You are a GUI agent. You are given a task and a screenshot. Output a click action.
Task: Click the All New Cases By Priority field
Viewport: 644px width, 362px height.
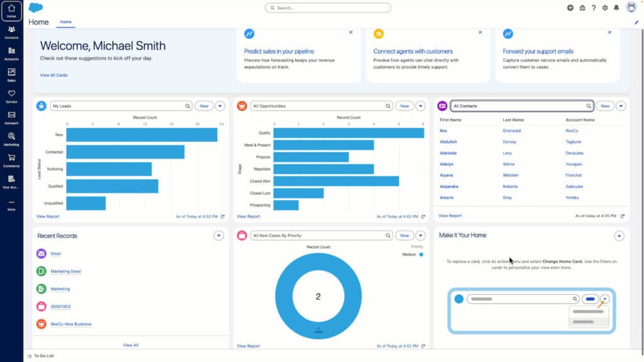coord(321,236)
